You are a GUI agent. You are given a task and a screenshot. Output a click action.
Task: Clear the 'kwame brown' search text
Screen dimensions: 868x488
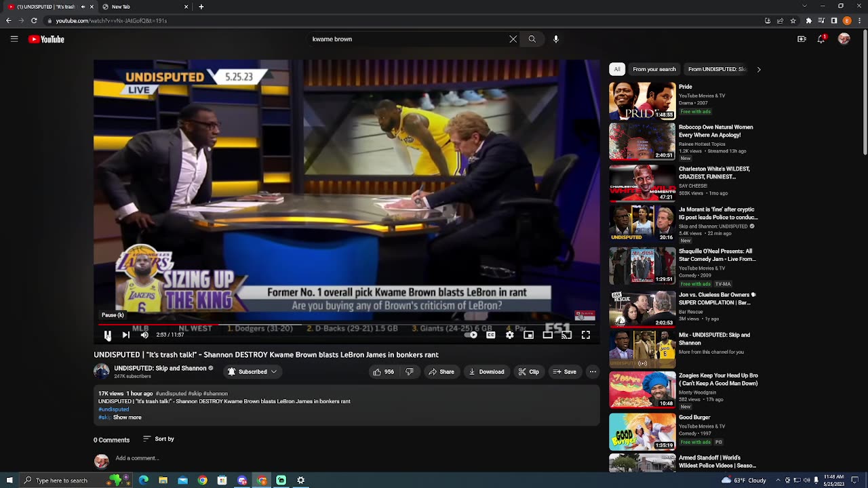tap(513, 39)
